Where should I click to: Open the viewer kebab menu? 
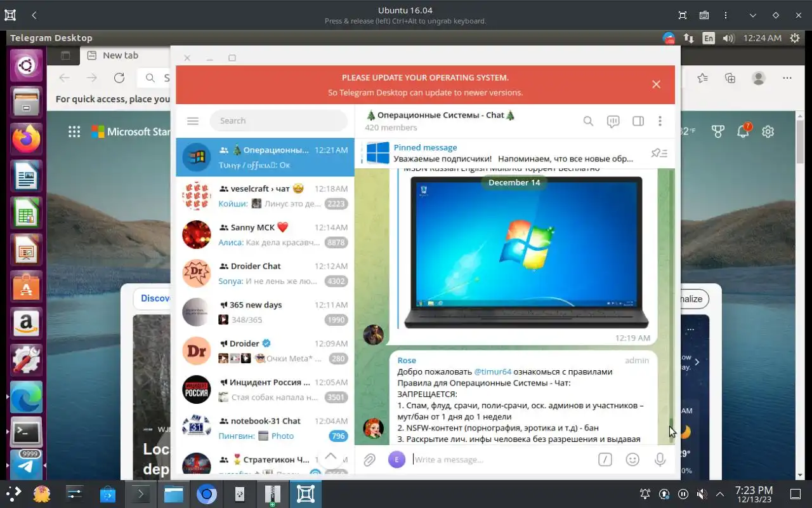726,15
